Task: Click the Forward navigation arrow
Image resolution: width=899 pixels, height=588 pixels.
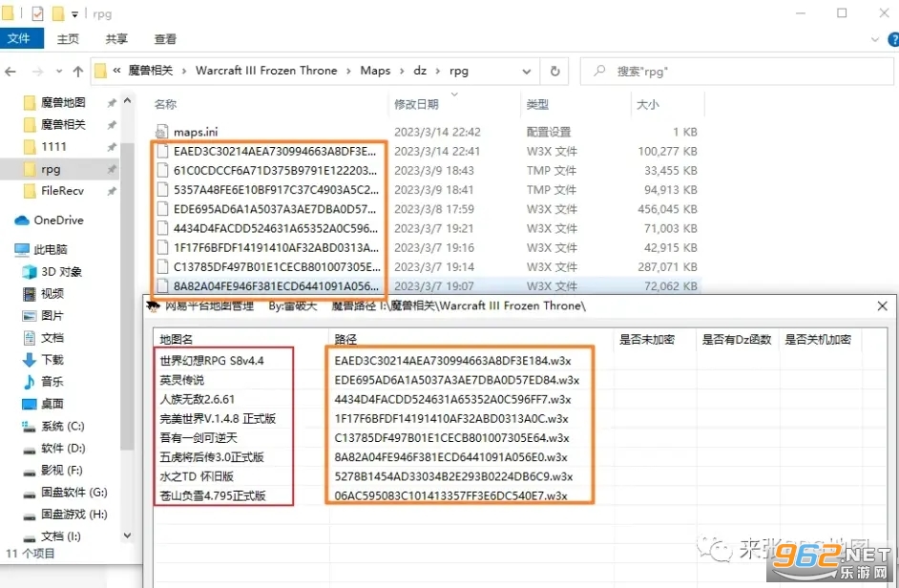Action: coord(38,72)
